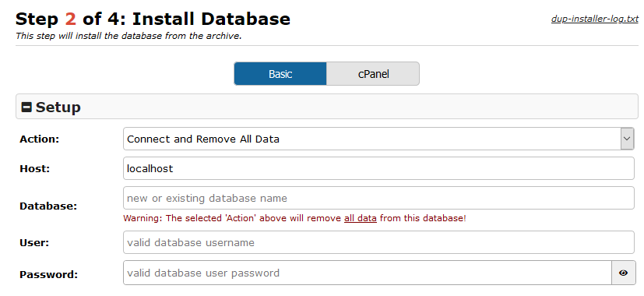The image size is (644, 296).
Task: Click the 'Setup' section heading
Action: tap(58, 107)
